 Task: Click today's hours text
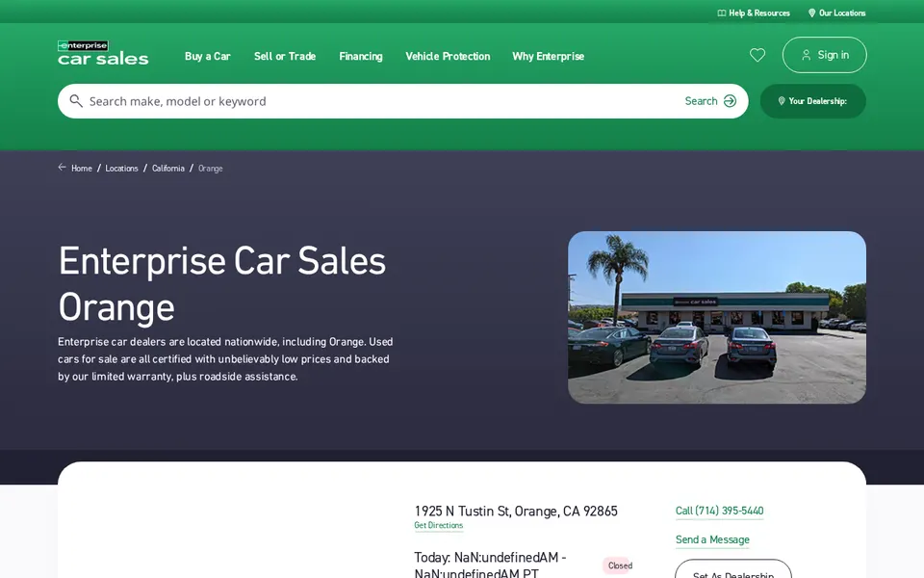(x=490, y=565)
